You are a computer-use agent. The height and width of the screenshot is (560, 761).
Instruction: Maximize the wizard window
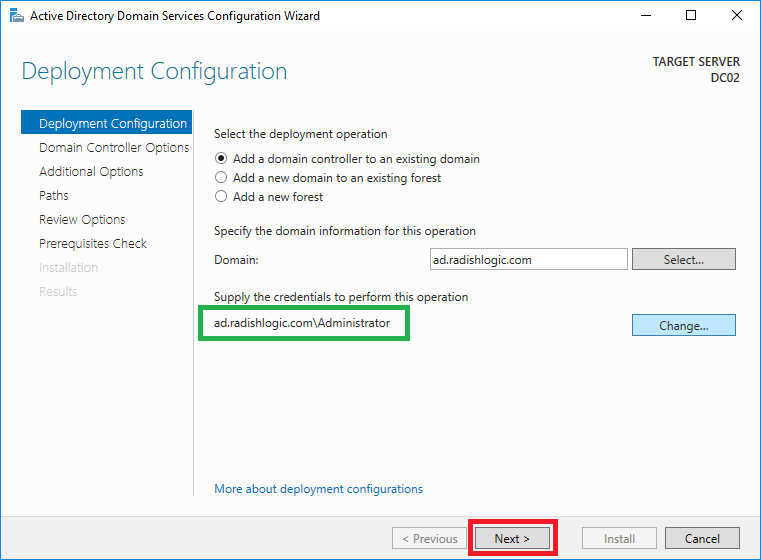tap(691, 16)
